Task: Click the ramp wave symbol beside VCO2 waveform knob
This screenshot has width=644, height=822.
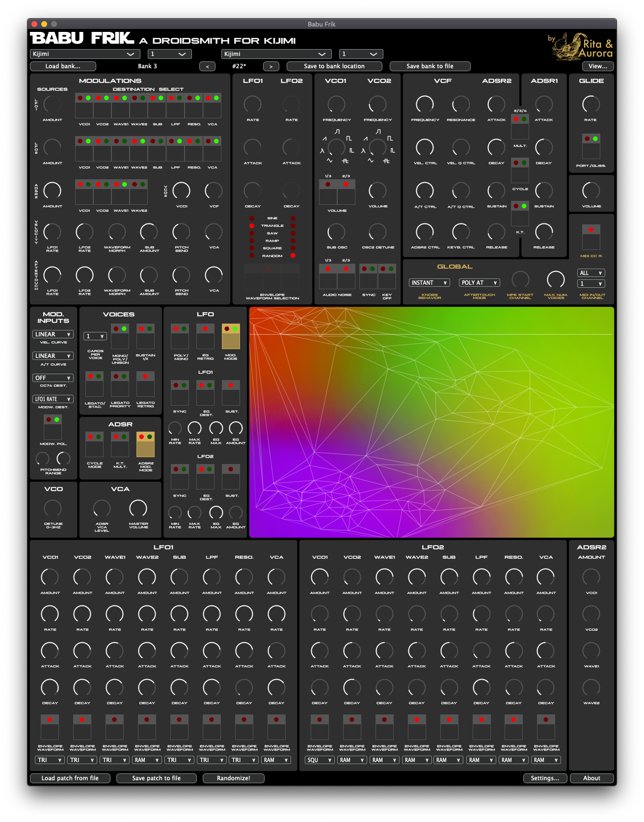Action: click(x=365, y=139)
